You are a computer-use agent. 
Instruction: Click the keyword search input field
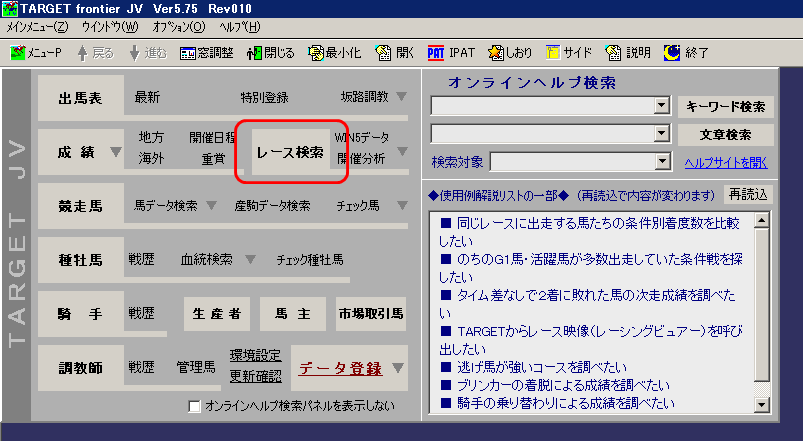click(x=543, y=106)
